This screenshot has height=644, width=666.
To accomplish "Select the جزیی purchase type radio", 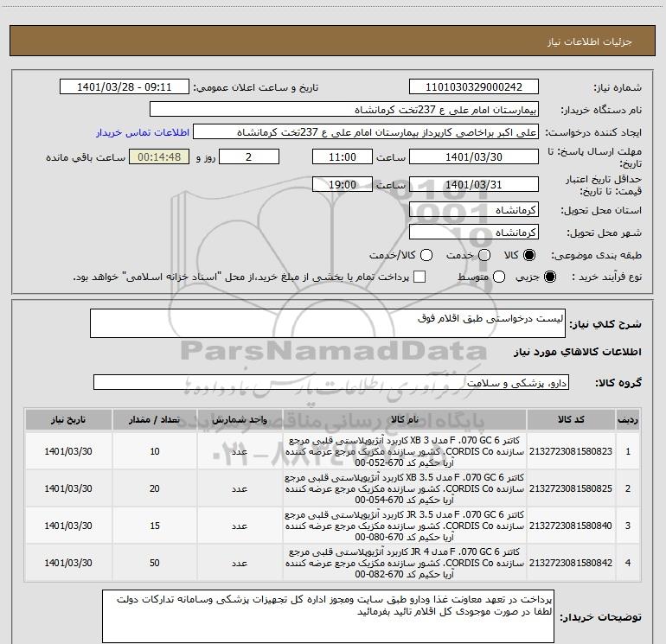I will point(549,277).
